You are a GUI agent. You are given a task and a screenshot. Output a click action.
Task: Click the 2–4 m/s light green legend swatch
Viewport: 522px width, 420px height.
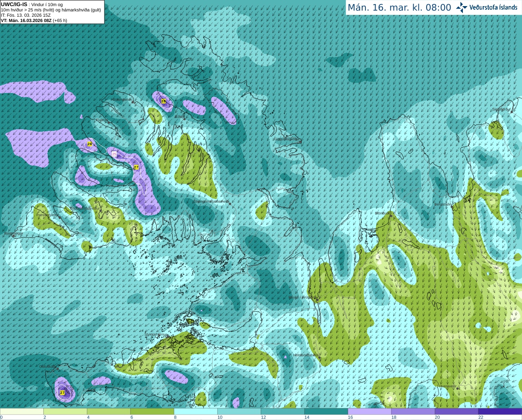[x=65, y=411]
